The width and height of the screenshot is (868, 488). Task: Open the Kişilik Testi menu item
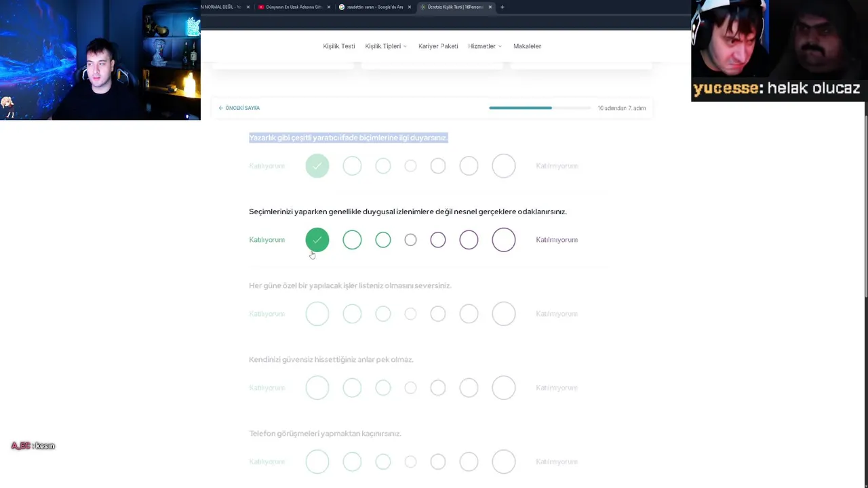coord(339,46)
